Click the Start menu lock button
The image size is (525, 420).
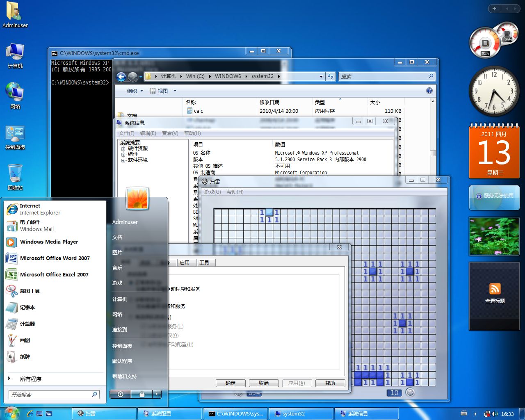point(142,394)
